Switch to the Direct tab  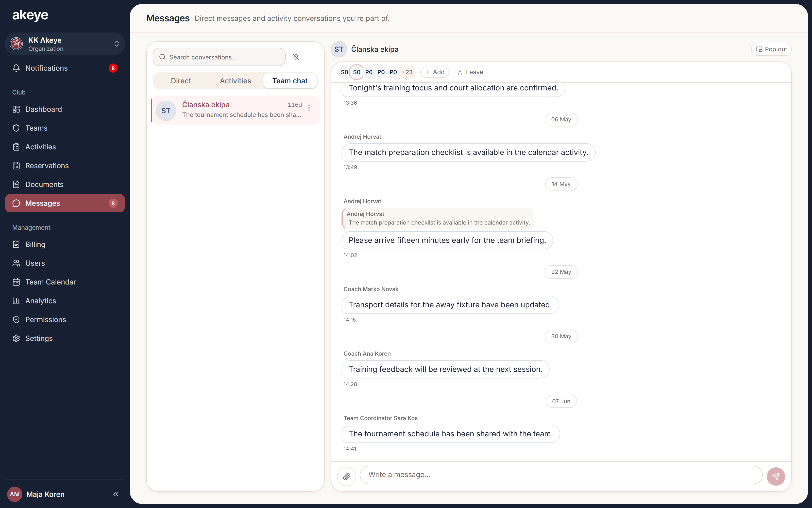point(181,81)
